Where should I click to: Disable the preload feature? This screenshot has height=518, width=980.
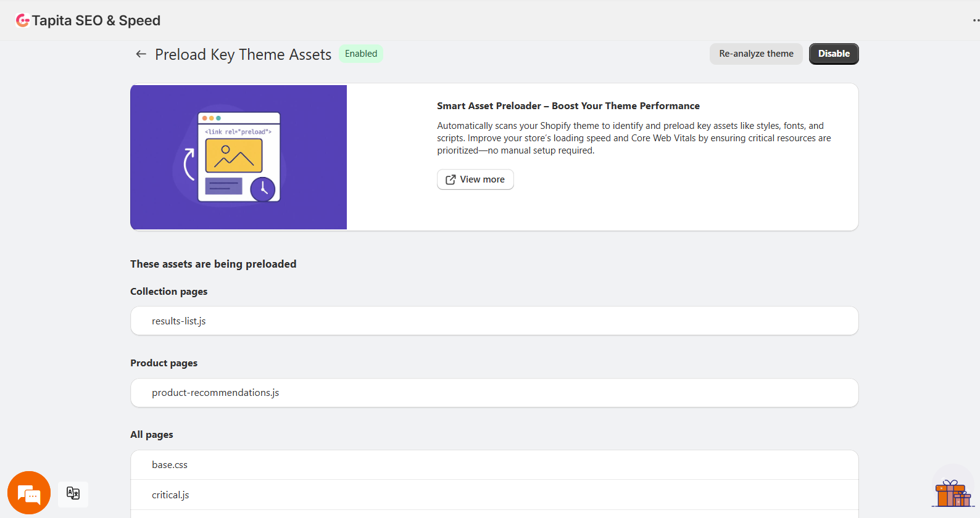[x=834, y=54]
